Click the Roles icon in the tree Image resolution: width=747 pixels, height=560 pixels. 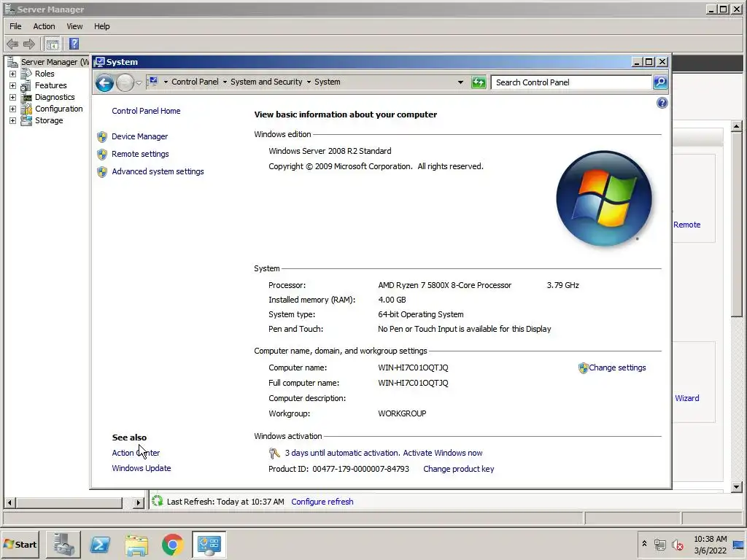pyautogui.click(x=26, y=74)
